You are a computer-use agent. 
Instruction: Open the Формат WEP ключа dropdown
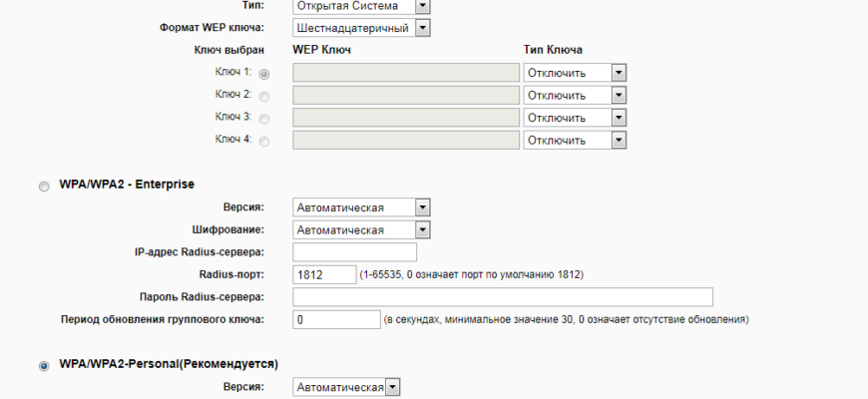[x=361, y=28]
